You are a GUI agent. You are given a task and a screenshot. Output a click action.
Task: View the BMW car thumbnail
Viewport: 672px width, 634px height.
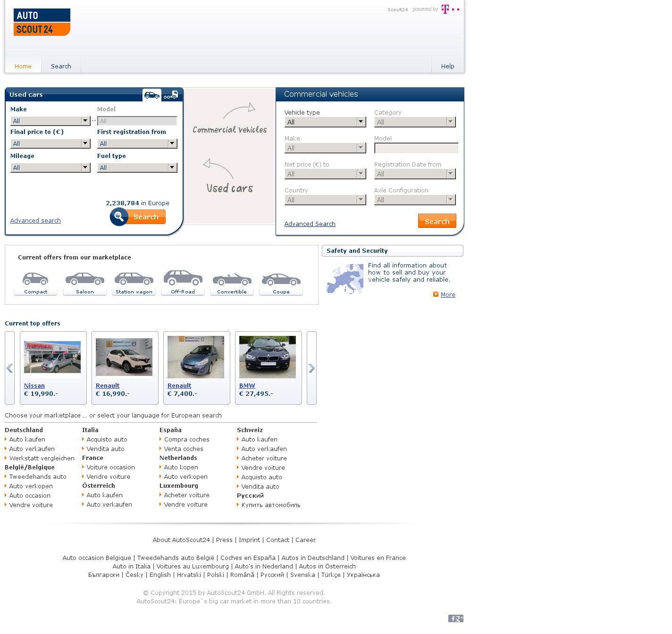(x=268, y=357)
